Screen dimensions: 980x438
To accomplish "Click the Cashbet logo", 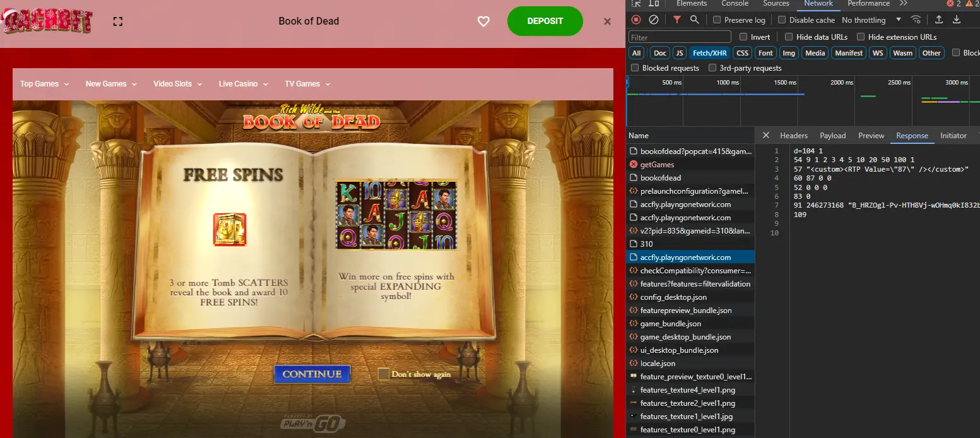I will (47, 21).
